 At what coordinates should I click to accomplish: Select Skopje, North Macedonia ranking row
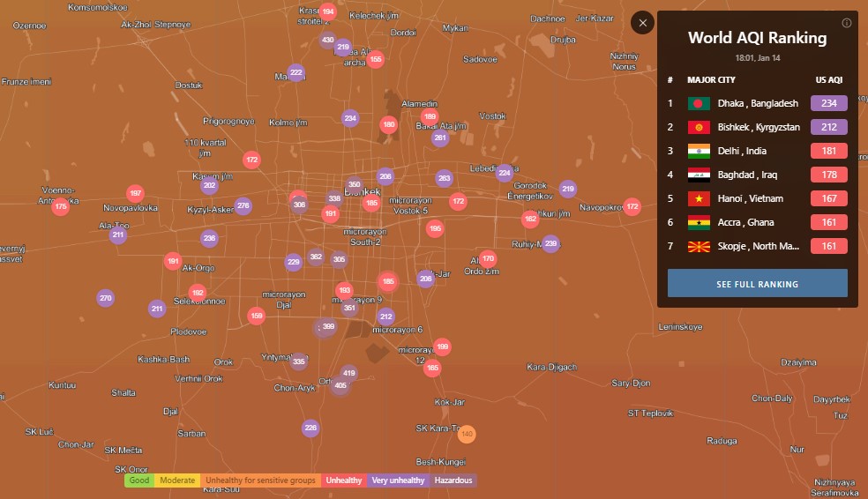point(758,246)
